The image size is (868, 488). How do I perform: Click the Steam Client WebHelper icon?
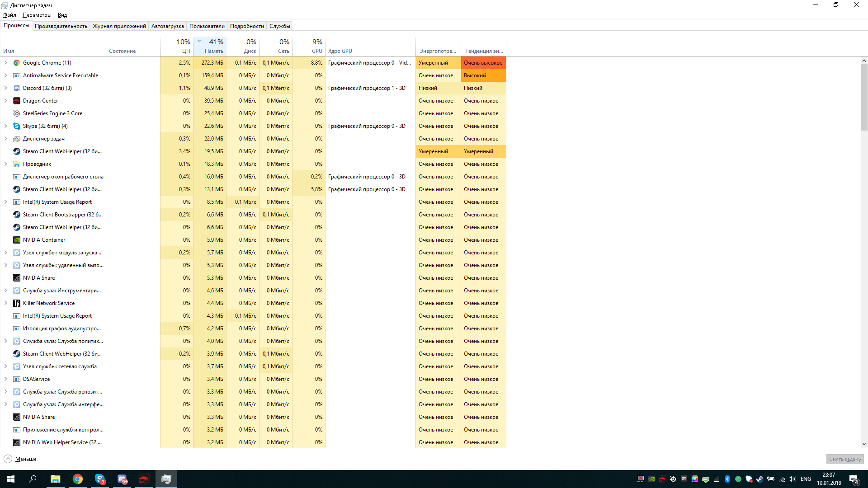(x=16, y=151)
